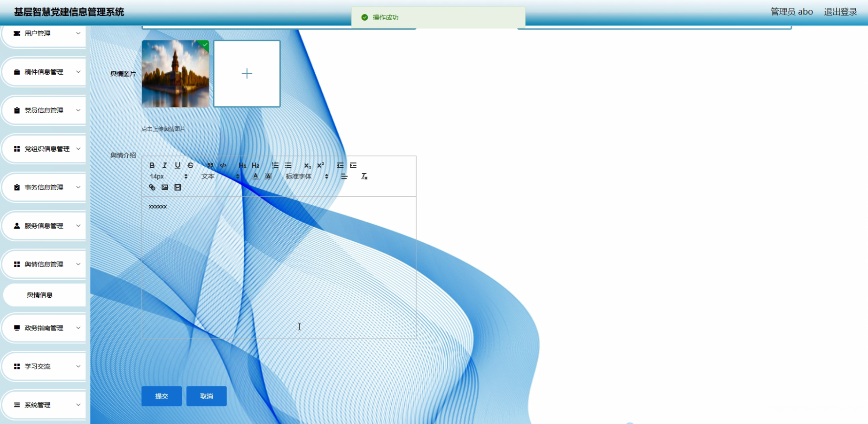Open the text color picker
This screenshot has height=424, width=868.
(x=256, y=177)
